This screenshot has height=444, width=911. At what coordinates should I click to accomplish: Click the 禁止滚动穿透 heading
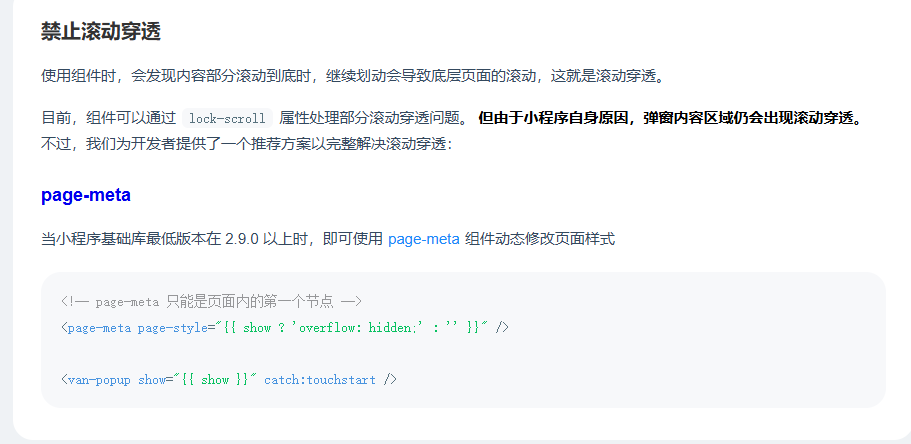[101, 31]
